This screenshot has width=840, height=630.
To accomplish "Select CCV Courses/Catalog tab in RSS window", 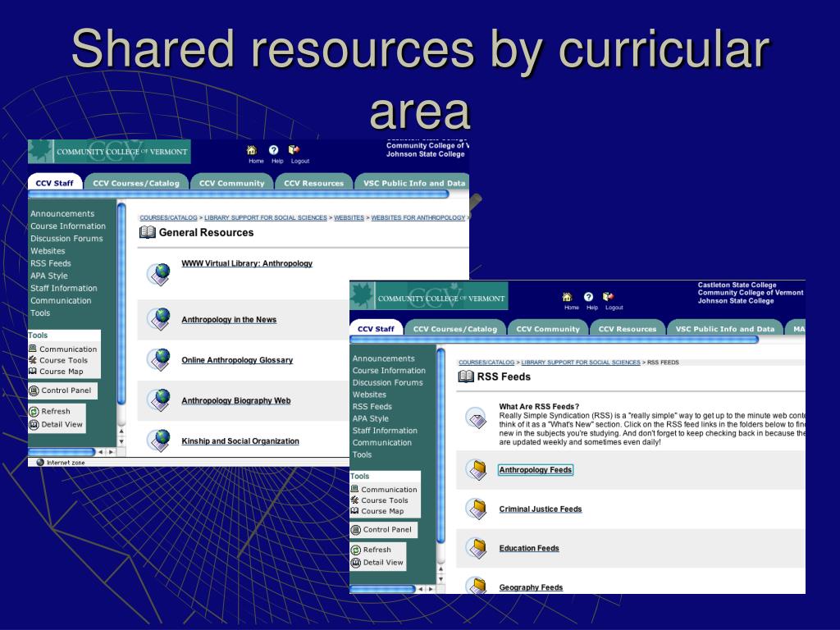I will 455,329.
